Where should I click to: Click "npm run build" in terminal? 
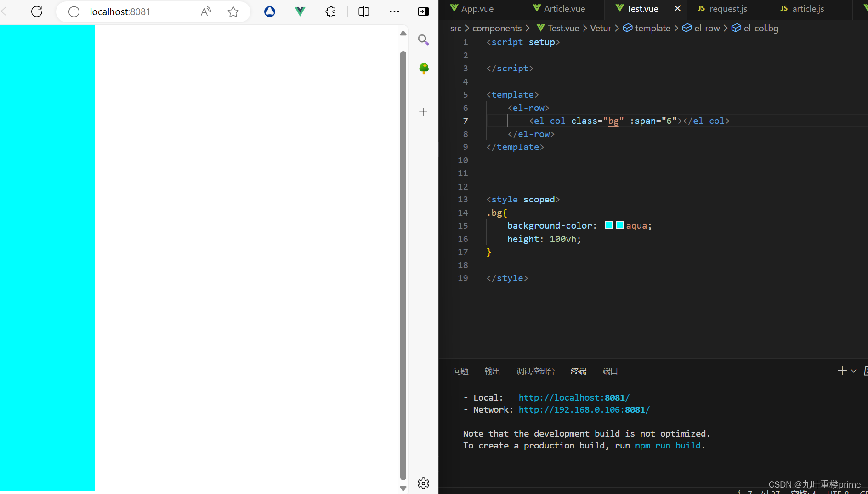click(x=668, y=445)
